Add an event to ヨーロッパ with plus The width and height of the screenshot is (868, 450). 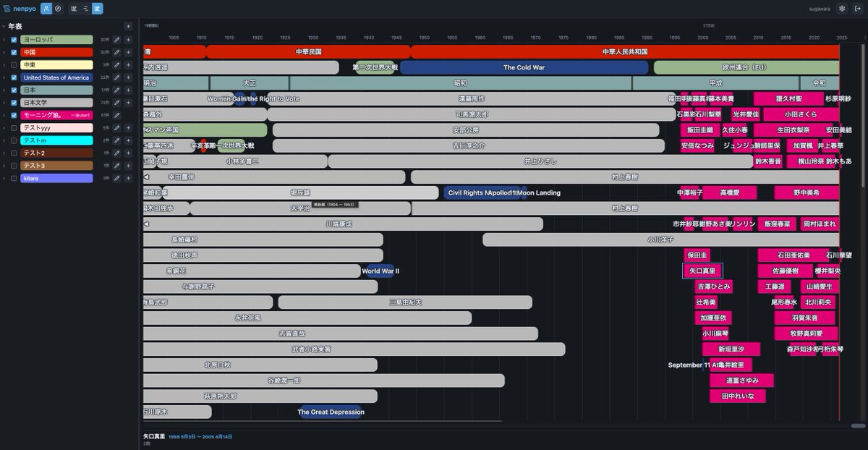tap(128, 40)
